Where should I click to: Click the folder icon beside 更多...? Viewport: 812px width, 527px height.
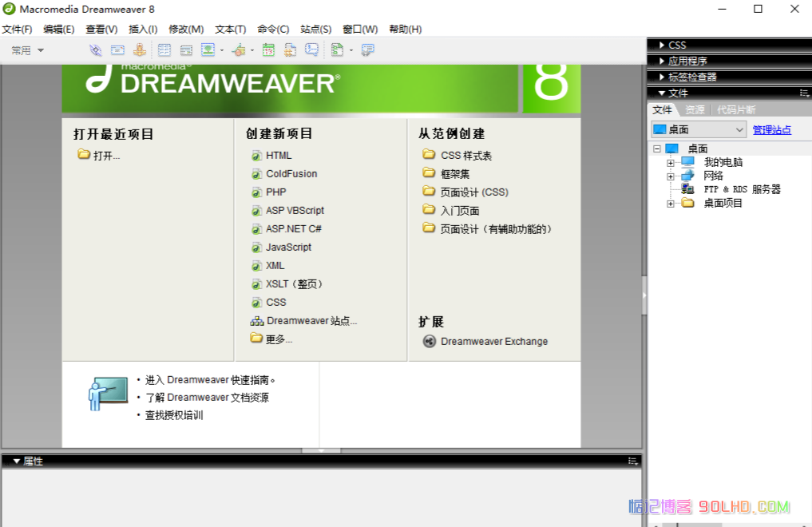pyautogui.click(x=256, y=338)
